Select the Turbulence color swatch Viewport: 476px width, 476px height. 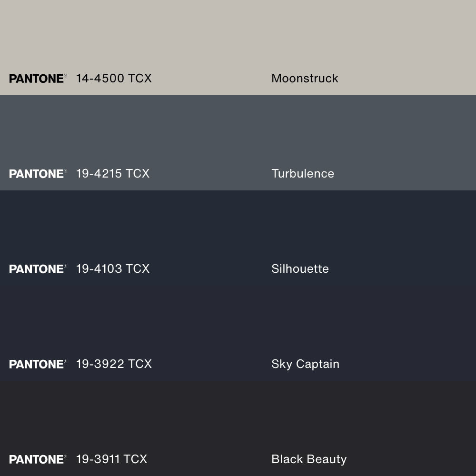pos(238,133)
